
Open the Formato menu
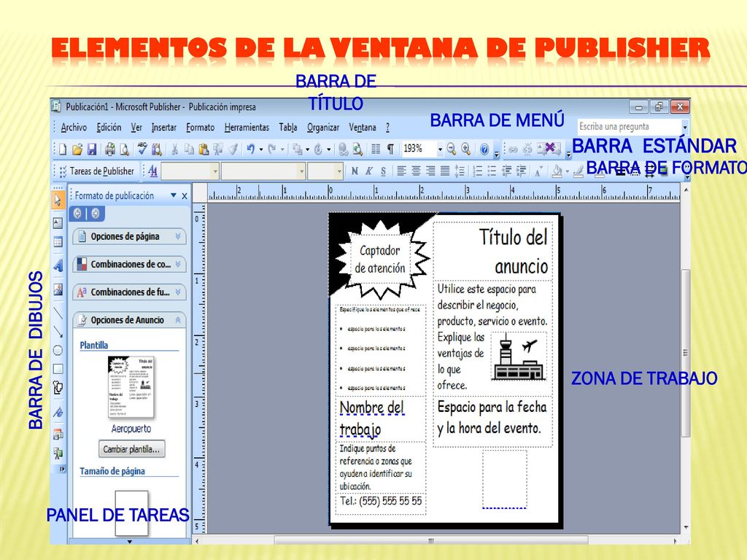pos(200,127)
